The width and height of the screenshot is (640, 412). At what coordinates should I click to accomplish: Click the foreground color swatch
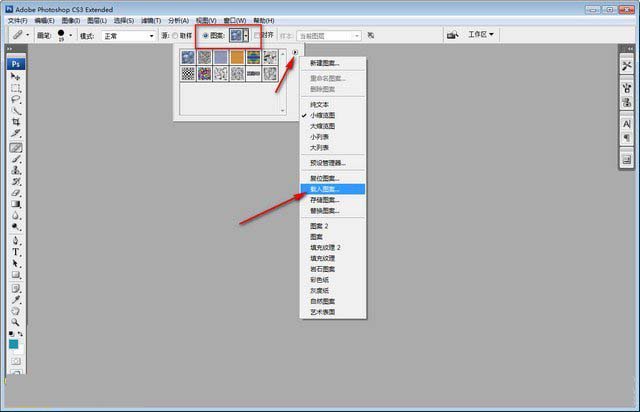(x=13, y=344)
